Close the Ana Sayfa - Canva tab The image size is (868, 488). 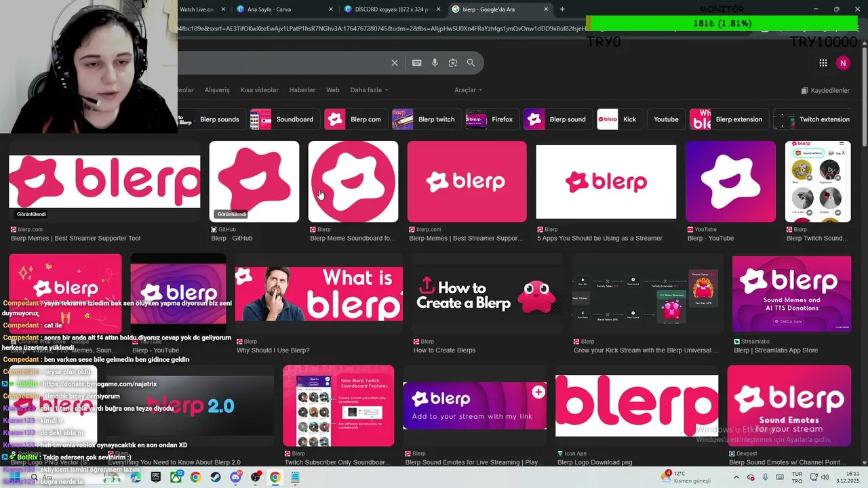coord(331,9)
